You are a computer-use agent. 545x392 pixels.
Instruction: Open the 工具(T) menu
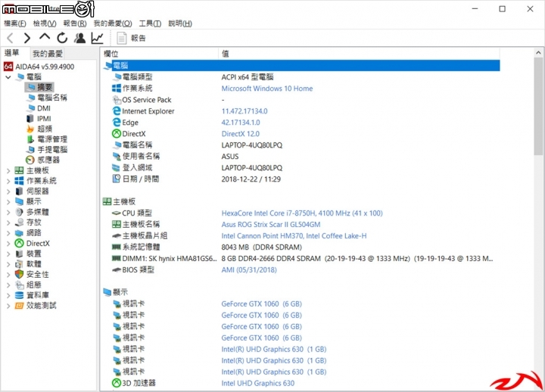click(150, 23)
